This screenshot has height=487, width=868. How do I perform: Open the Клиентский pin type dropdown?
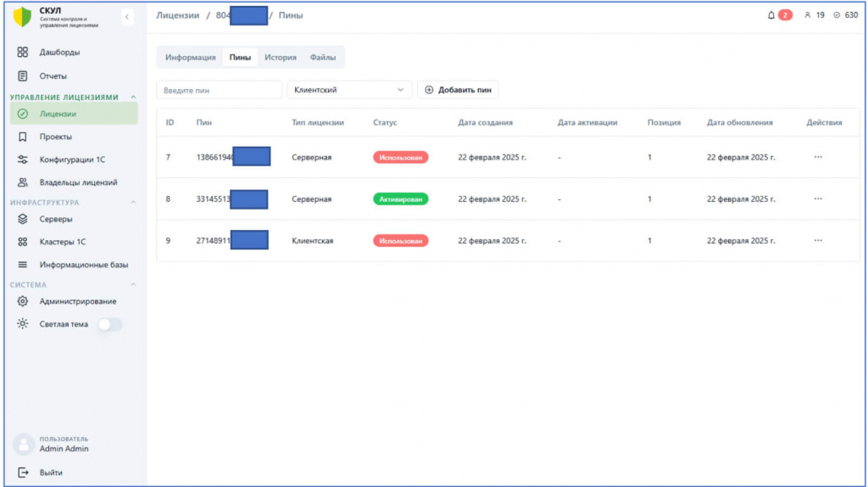[349, 90]
